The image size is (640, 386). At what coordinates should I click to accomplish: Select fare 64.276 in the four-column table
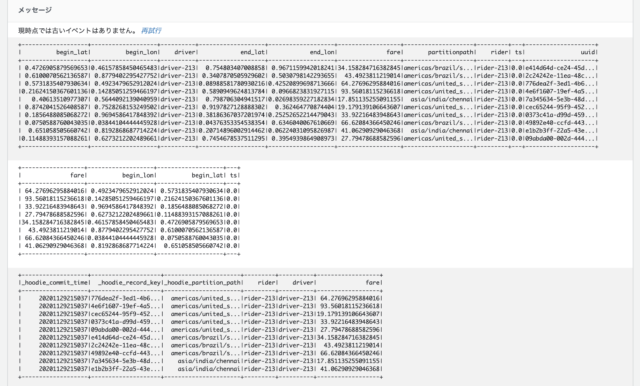(54, 191)
